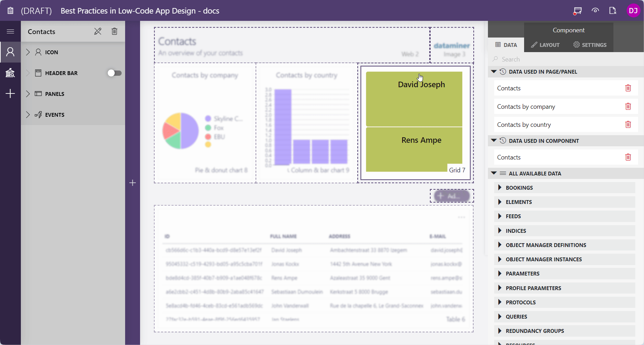
Task: Open the DataMiner explore icon below the person icon
Action: (x=10, y=73)
